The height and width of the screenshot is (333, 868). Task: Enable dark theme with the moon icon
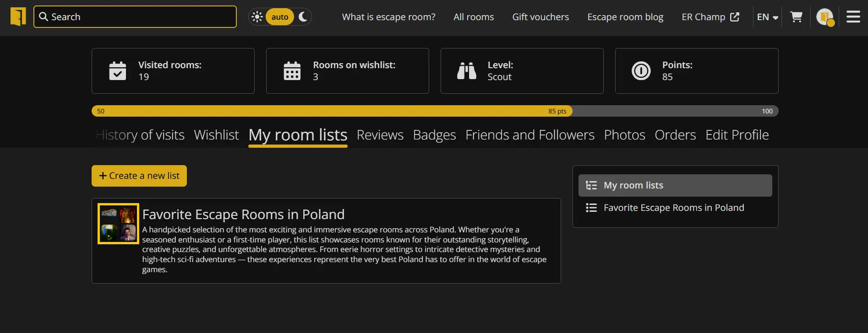pos(303,17)
